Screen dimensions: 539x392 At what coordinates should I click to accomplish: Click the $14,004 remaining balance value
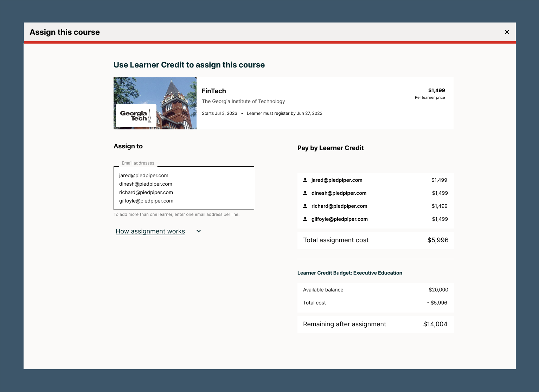tap(435, 324)
